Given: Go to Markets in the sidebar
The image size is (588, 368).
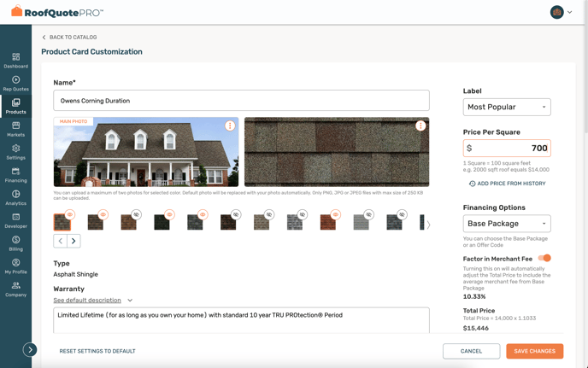Looking at the screenshot, I should coord(15,129).
